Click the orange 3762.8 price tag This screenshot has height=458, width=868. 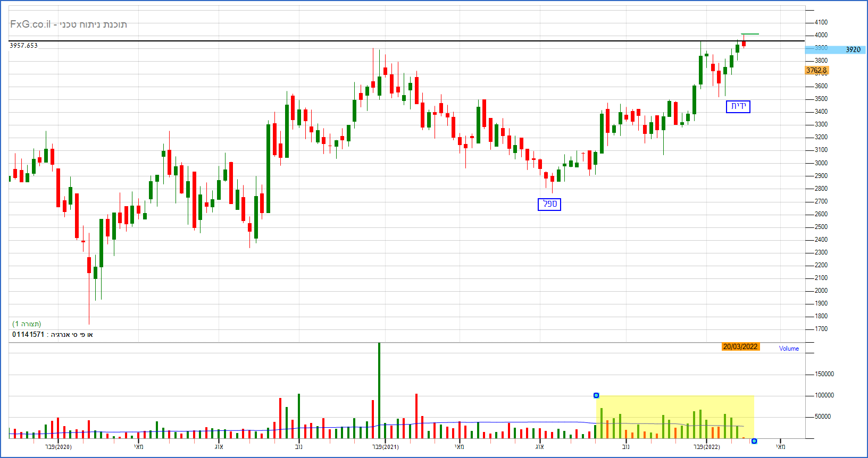[816, 70]
